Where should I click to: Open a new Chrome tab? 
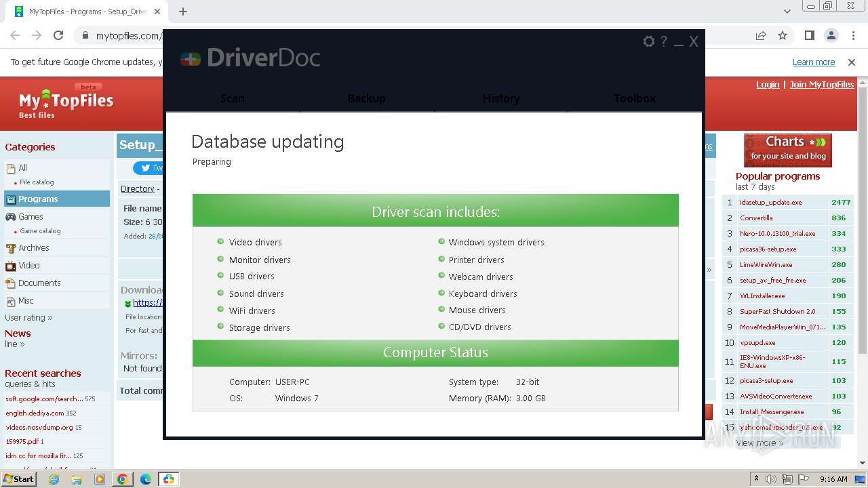pos(183,12)
